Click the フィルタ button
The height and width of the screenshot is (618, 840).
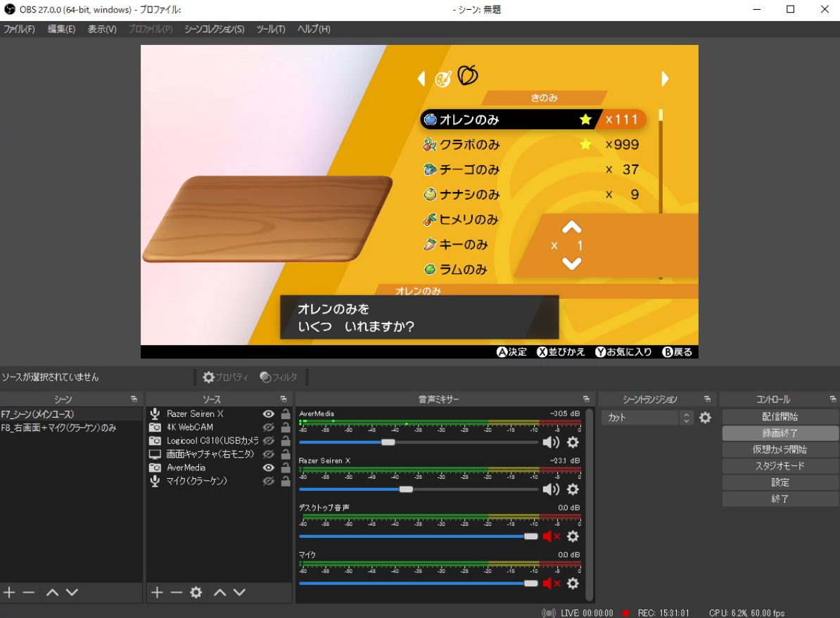(278, 377)
